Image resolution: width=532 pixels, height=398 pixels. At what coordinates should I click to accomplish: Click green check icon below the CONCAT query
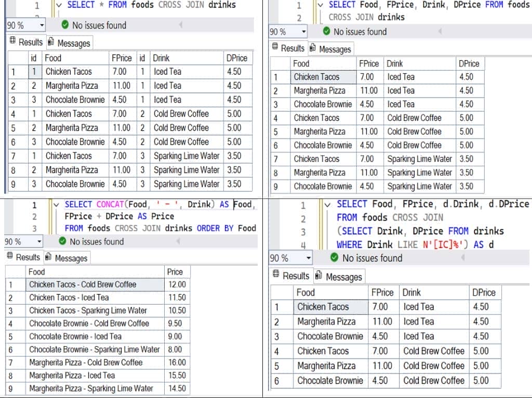coord(62,241)
